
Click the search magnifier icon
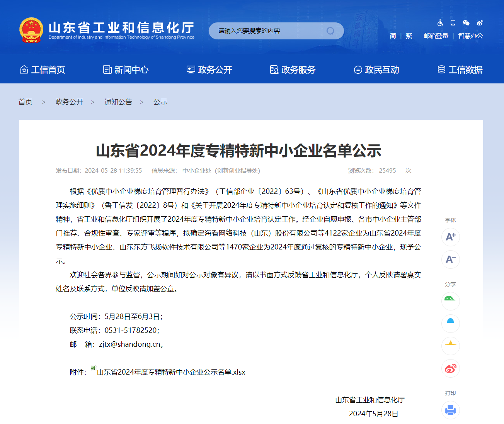click(x=330, y=31)
